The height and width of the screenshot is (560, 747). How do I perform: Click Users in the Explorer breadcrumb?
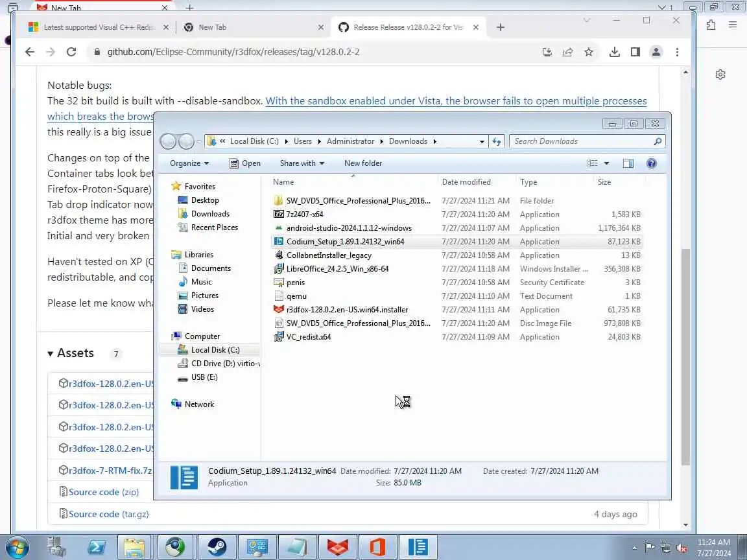303,141
